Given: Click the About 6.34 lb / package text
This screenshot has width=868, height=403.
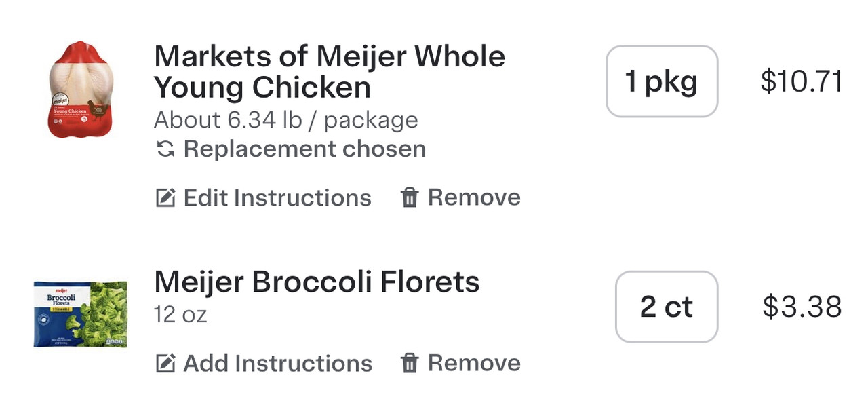Looking at the screenshot, I should coord(285,120).
